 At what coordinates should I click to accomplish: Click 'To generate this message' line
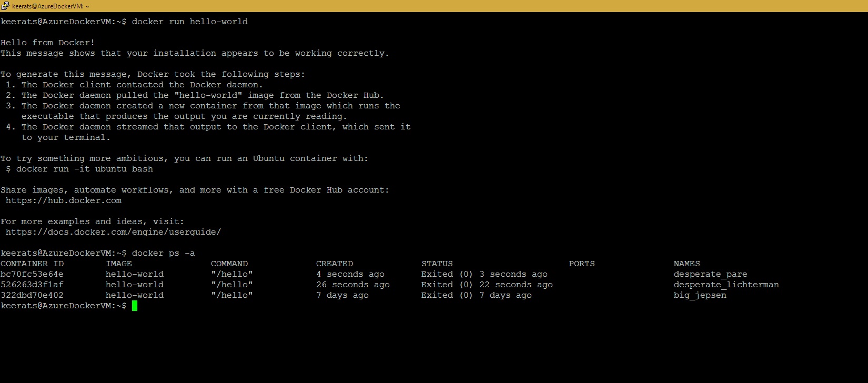153,74
